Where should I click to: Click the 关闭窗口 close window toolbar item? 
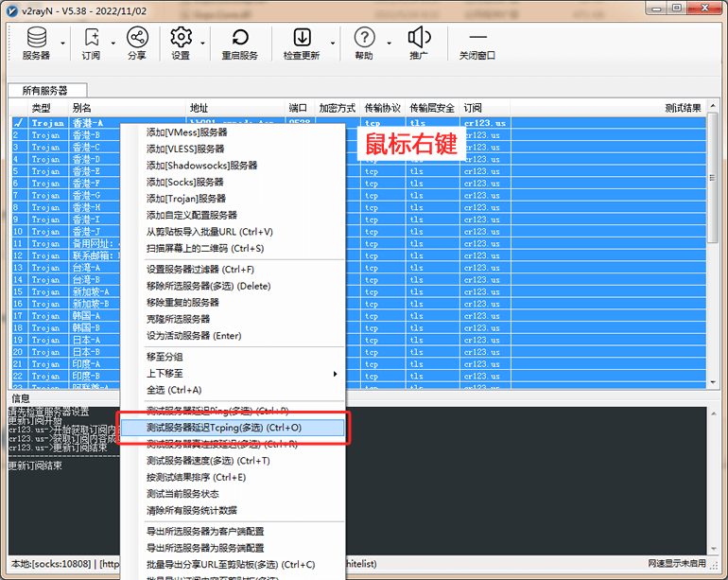tap(477, 44)
